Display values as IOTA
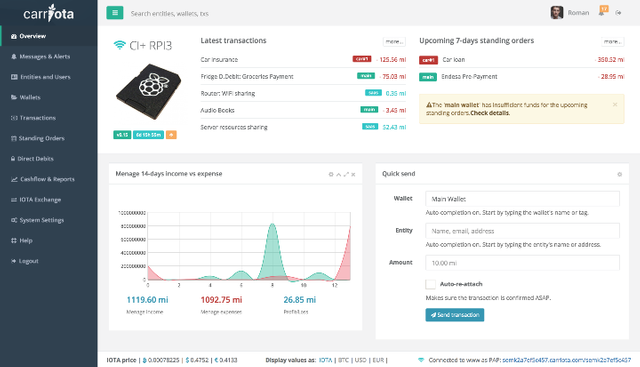The width and height of the screenshot is (640, 367). coord(325,360)
